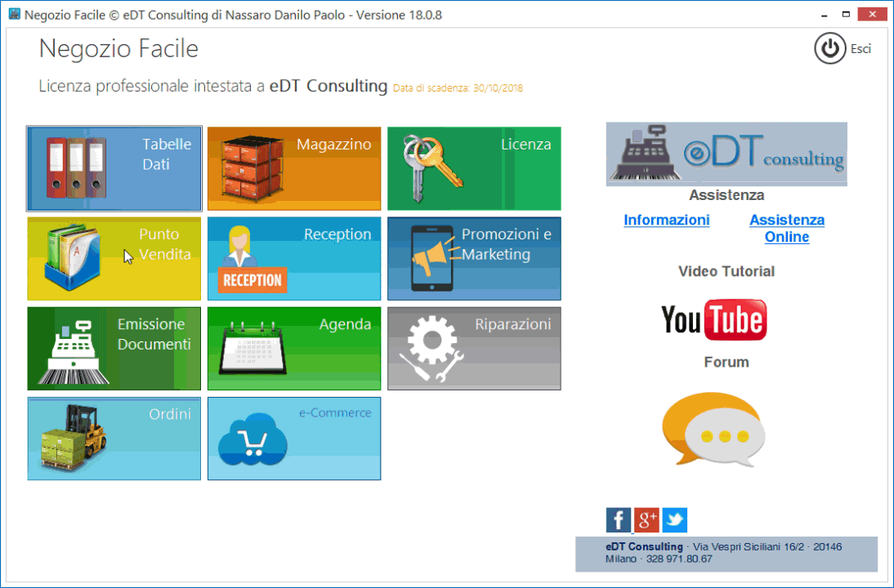Open the Informazioni link

tap(667, 220)
